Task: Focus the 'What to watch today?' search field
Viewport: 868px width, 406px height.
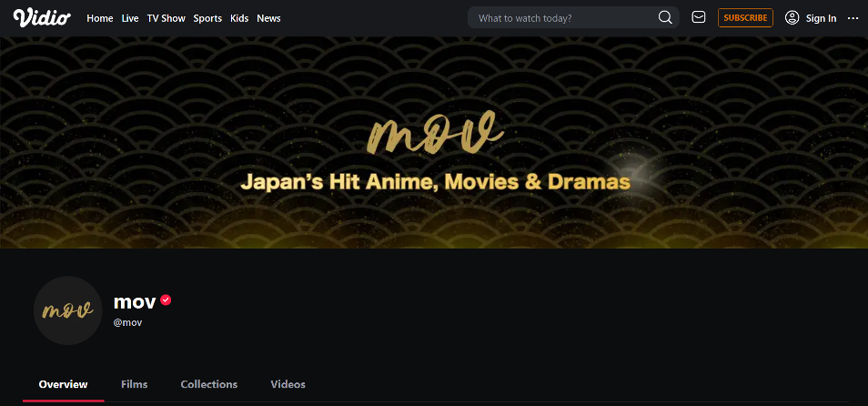Action: point(573,17)
